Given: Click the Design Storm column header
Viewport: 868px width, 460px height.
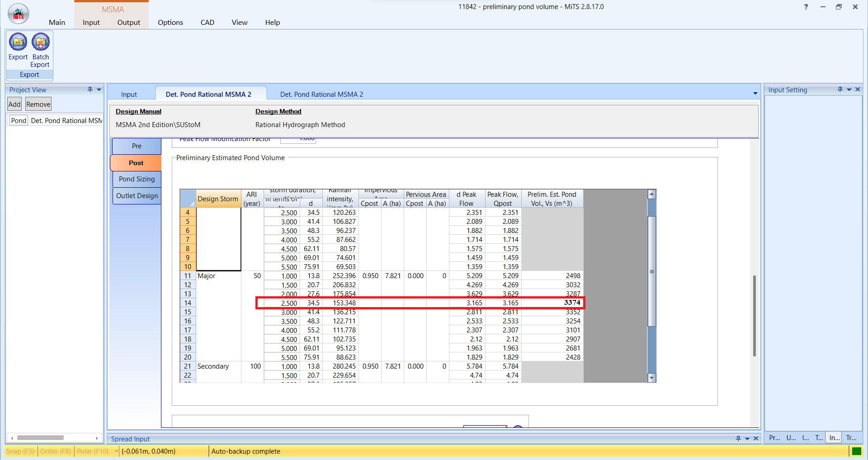Looking at the screenshot, I should pyautogui.click(x=218, y=199).
